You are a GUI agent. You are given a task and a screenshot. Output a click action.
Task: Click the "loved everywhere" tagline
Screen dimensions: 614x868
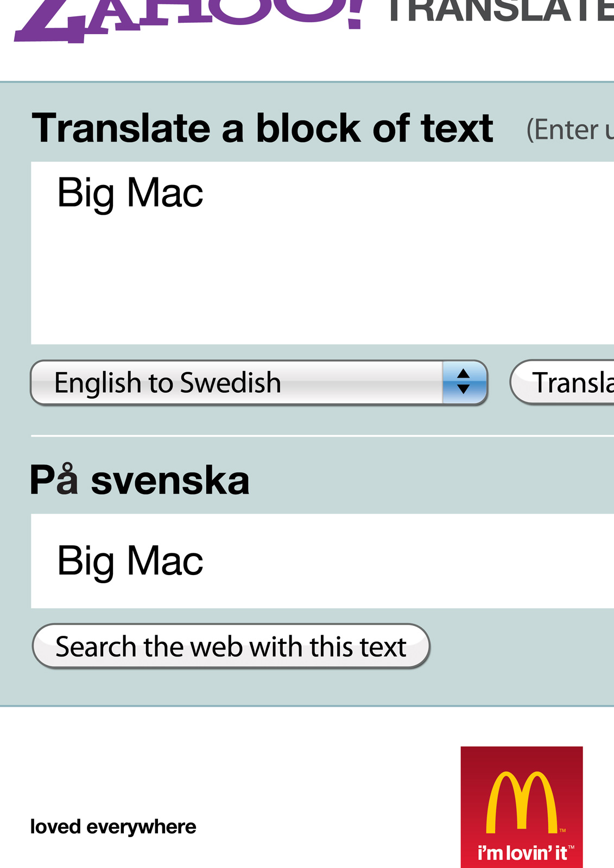[x=113, y=827]
